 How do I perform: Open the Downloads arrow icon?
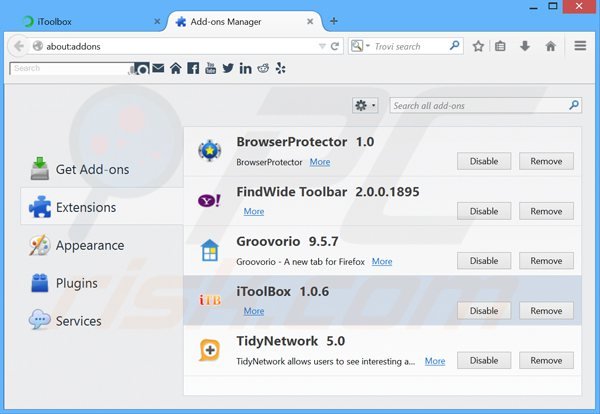click(525, 46)
